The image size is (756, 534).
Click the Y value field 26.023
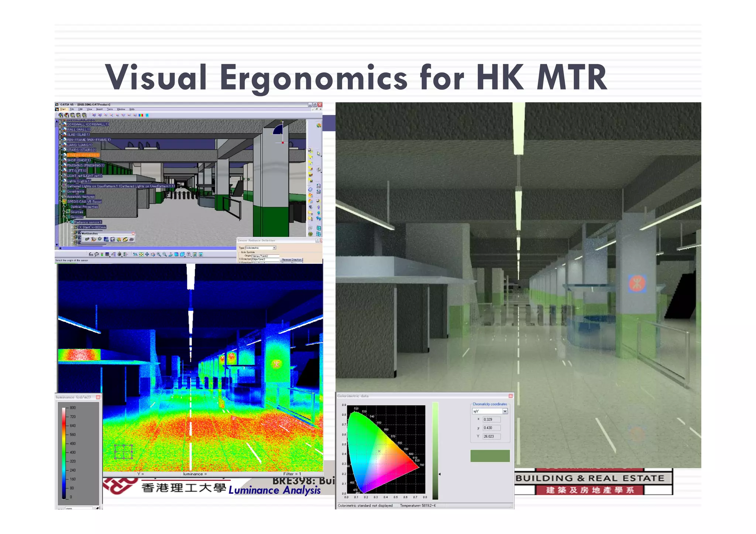pos(492,437)
